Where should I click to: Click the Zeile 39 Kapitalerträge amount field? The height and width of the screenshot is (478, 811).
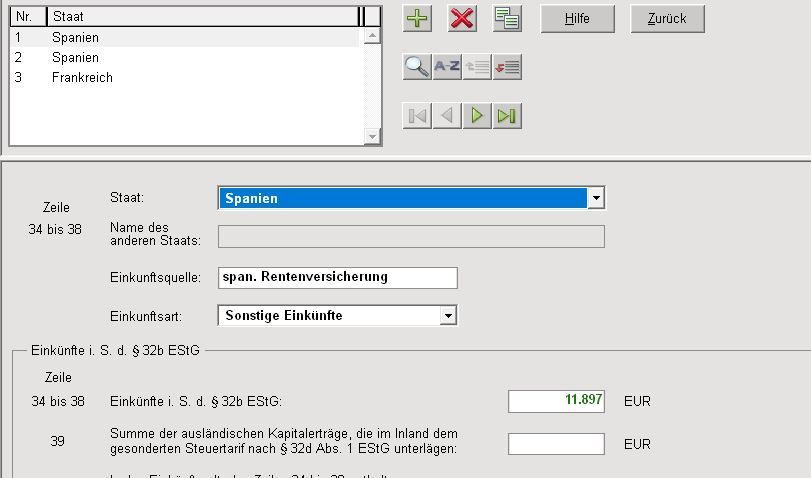(x=556, y=444)
